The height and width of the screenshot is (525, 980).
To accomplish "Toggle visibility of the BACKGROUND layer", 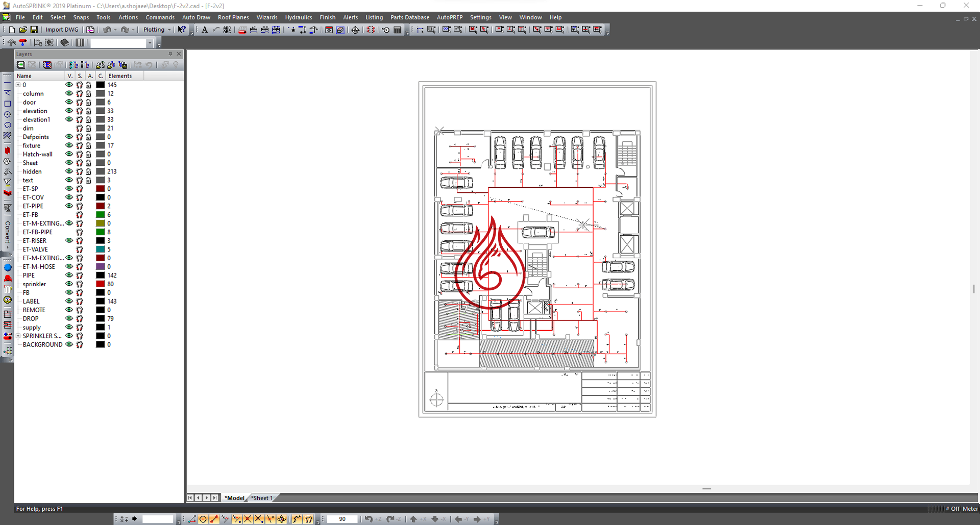I will (69, 344).
